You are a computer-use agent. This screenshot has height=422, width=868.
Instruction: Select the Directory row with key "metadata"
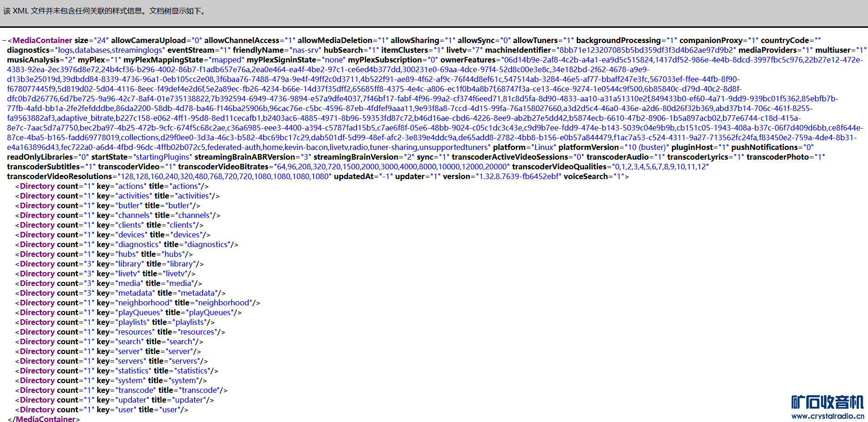[121, 293]
